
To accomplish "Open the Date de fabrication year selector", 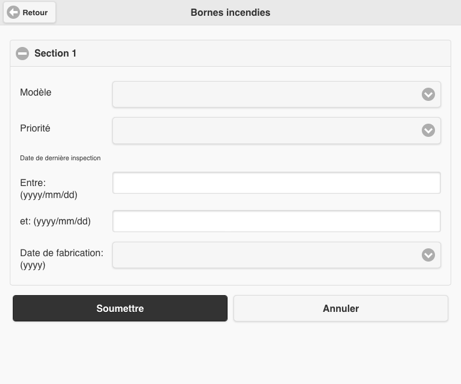I will coord(277,255).
